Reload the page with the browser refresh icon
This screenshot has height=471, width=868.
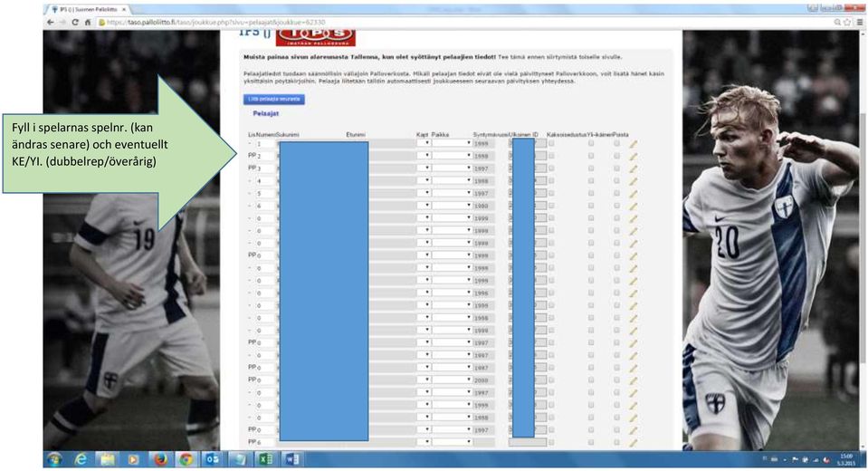tap(75, 22)
